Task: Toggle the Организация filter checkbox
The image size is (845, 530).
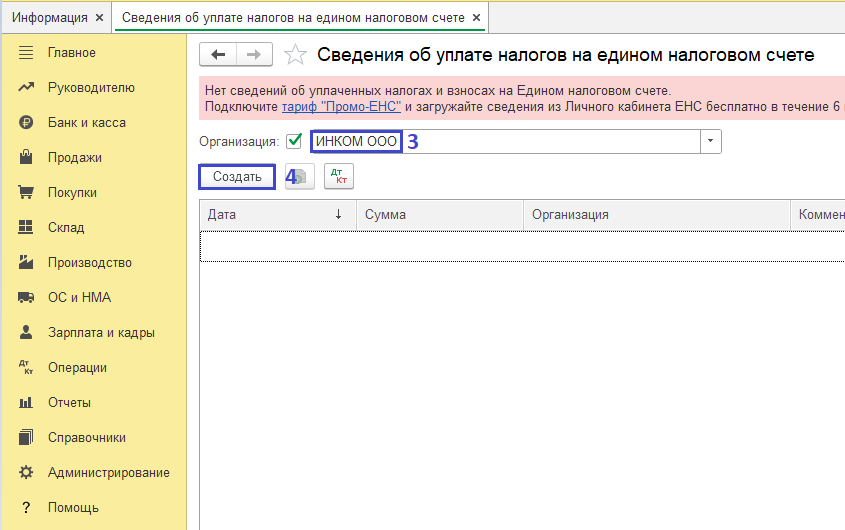Action: point(294,142)
